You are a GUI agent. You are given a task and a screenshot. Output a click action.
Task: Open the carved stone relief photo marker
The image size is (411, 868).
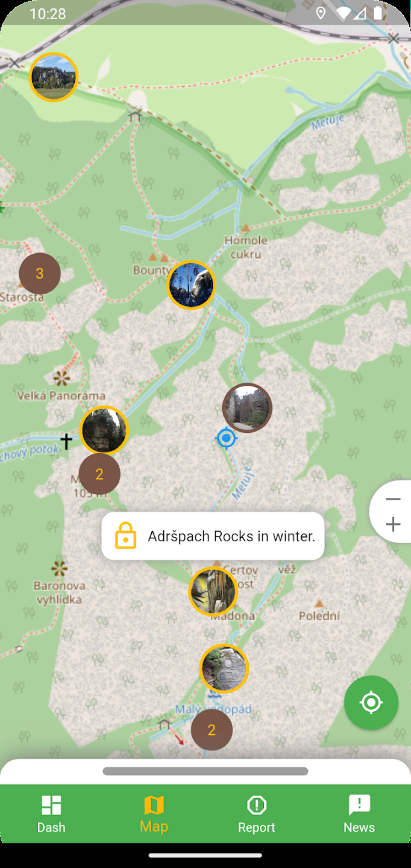coord(224,669)
